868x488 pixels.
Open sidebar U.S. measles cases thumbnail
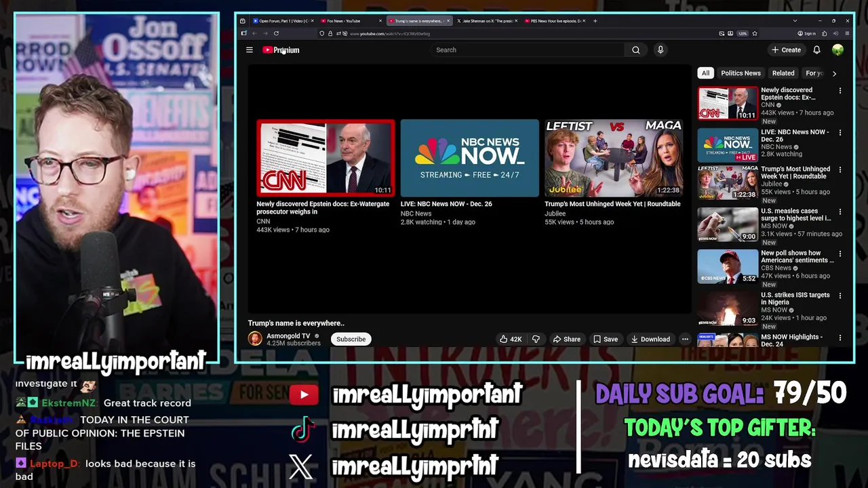point(728,224)
